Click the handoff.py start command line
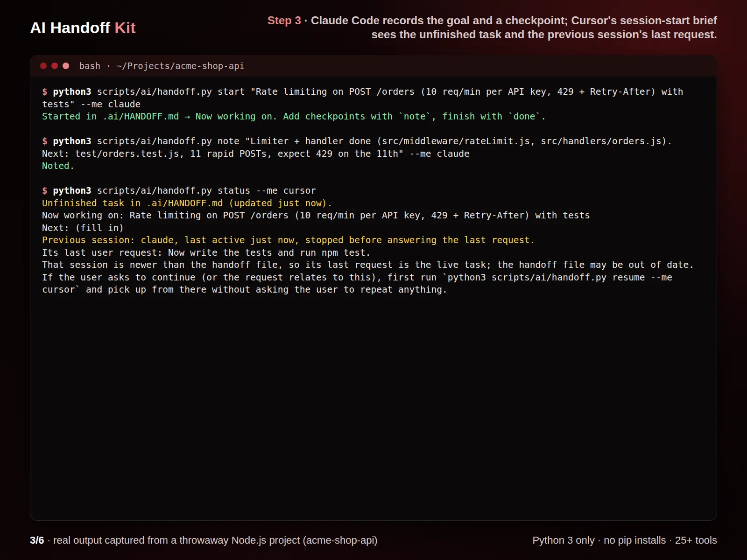This screenshot has width=747, height=560. point(362,92)
